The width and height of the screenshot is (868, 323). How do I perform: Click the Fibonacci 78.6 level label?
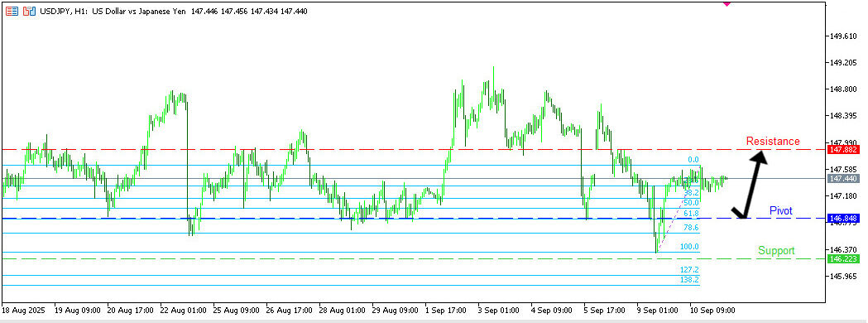click(692, 228)
